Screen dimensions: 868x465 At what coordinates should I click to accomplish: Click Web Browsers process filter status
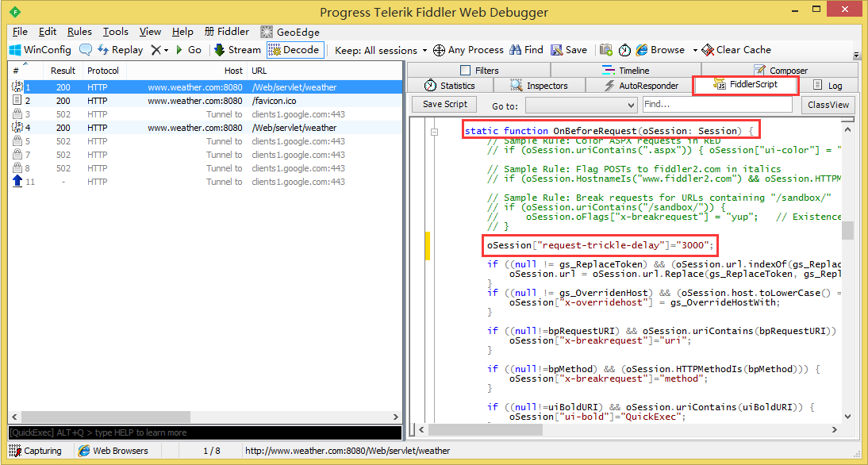tap(113, 451)
